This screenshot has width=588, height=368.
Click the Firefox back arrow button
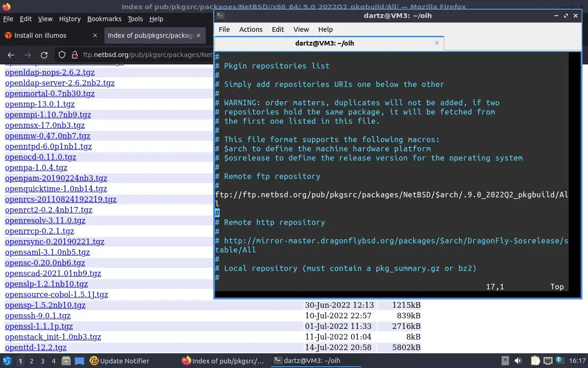(11, 55)
